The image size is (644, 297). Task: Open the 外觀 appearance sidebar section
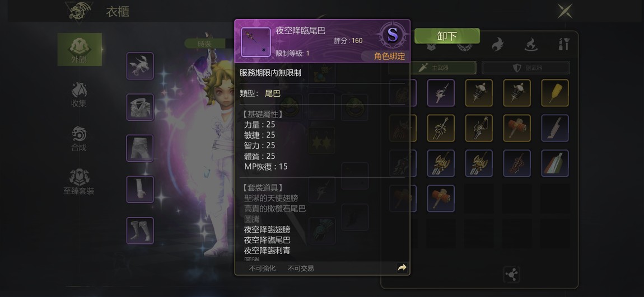point(80,50)
